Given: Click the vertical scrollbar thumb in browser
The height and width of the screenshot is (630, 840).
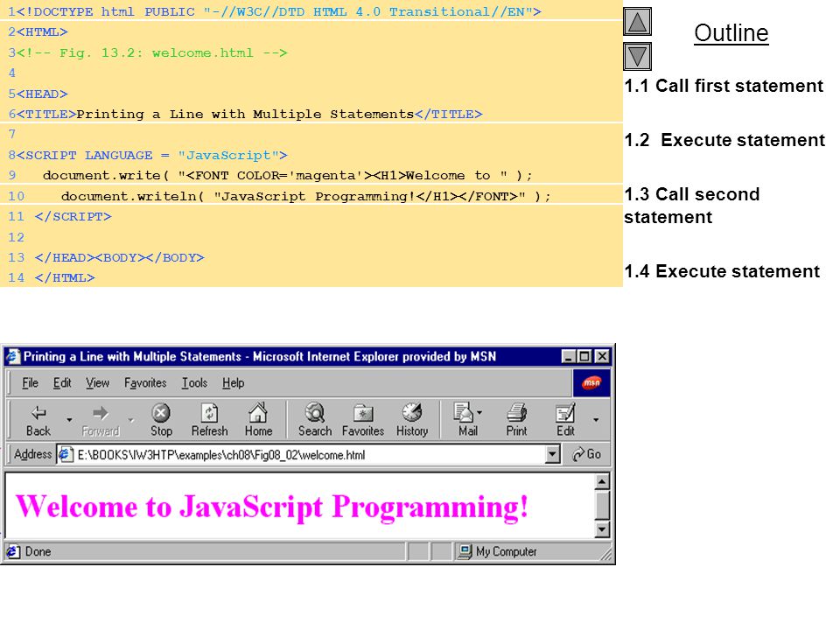Looking at the screenshot, I should [x=602, y=505].
